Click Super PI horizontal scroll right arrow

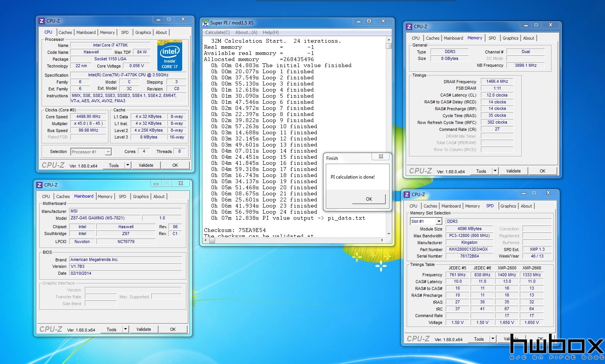coord(382,240)
